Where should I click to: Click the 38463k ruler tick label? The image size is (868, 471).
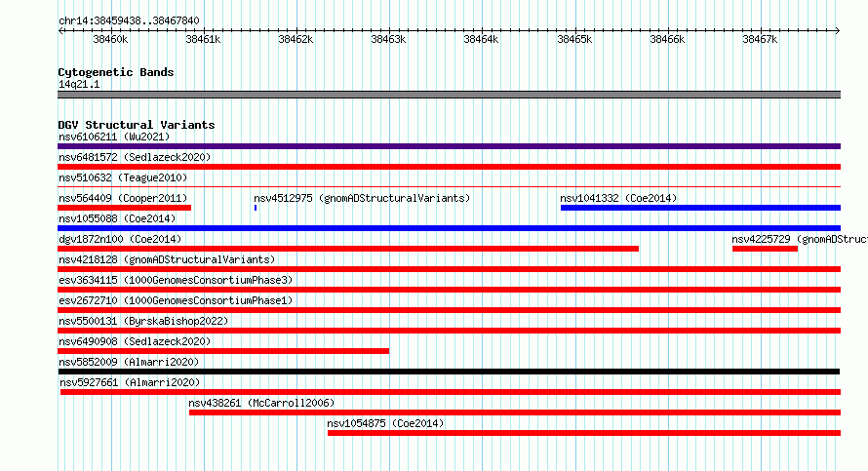(388, 39)
